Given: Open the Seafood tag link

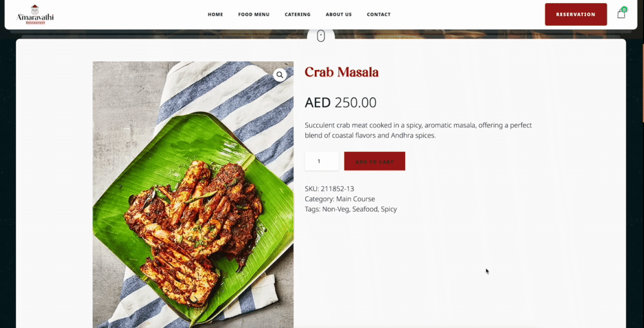Looking at the screenshot, I should point(365,209).
